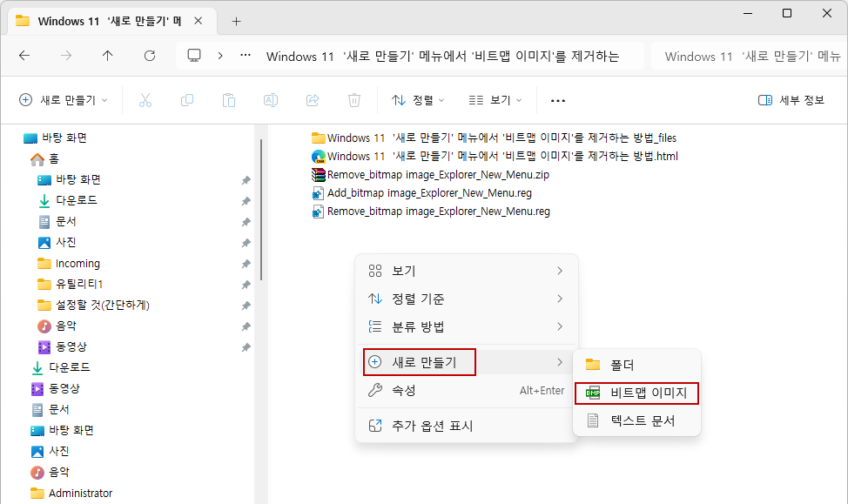Screen dimensions: 848x504
Task: Toggle the 세부 정보 details pane
Action: pos(791,100)
